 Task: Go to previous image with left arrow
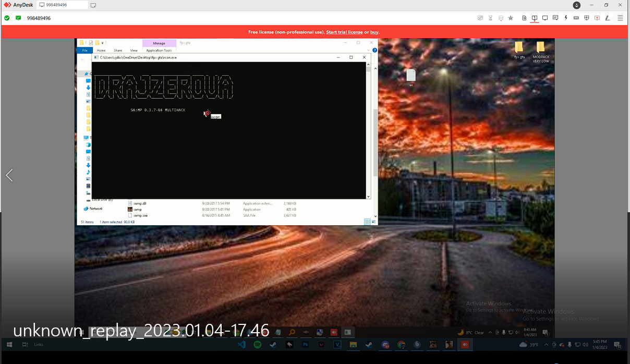[x=9, y=175]
